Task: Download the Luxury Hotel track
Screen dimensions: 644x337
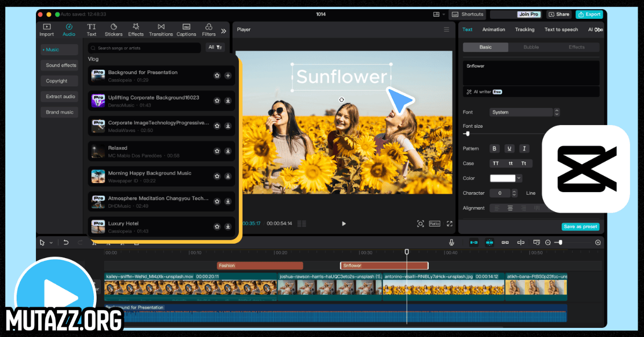Action: [228, 226]
